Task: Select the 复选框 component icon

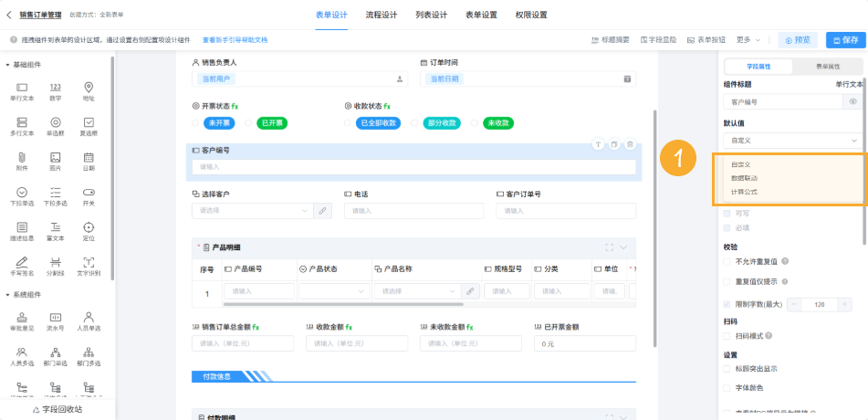Action: coord(88,122)
